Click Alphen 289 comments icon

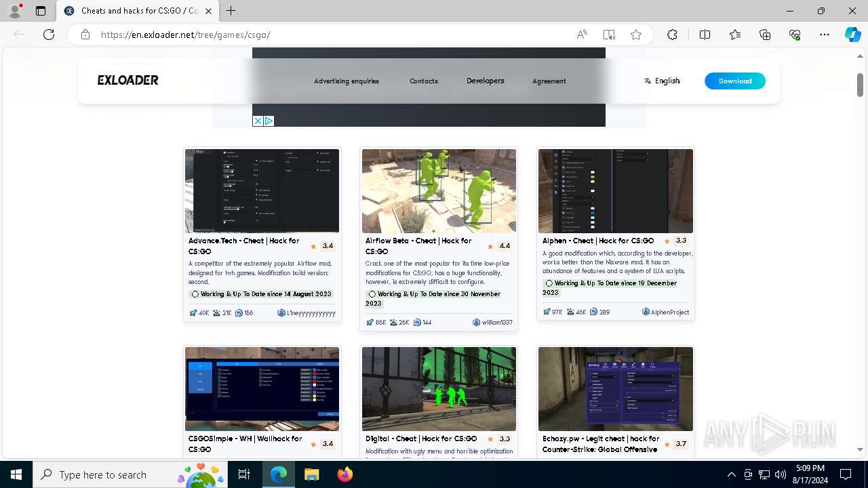pos(593,312)
